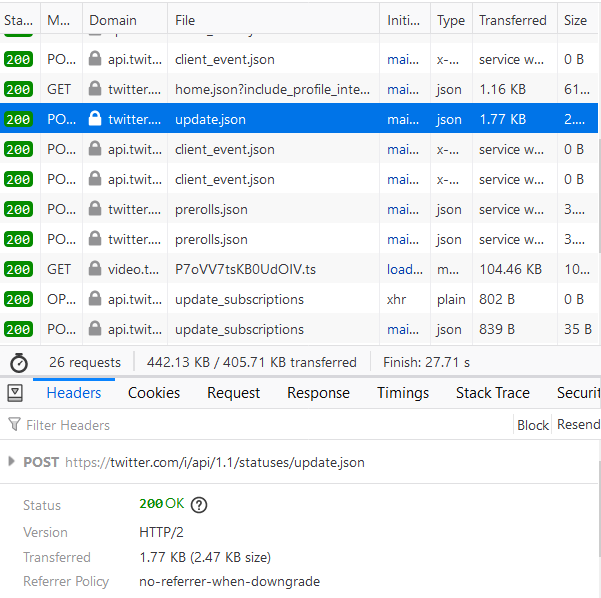Click the lock icon in home.json row
The height and width of the screenshot is (598, 601).
coord(95,89)
